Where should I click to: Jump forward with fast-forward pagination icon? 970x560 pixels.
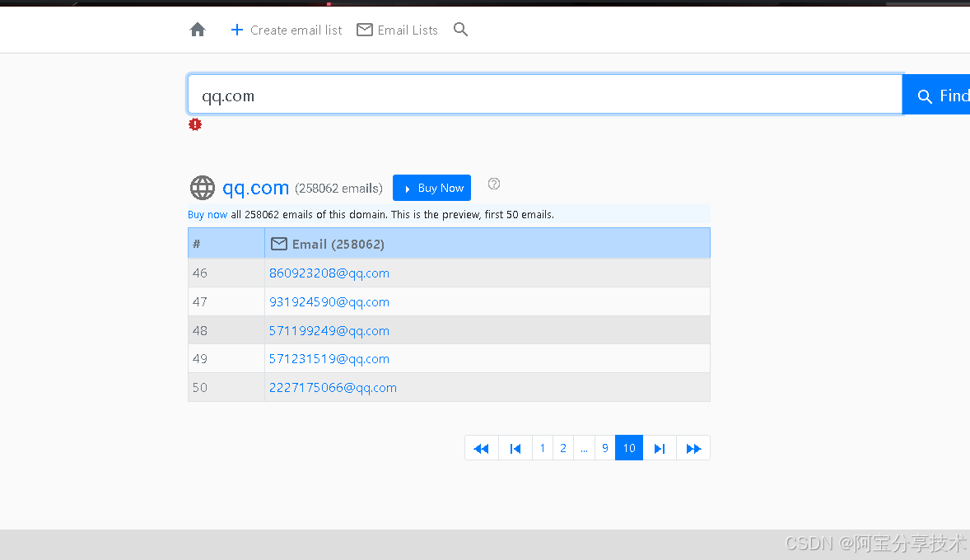693,448
